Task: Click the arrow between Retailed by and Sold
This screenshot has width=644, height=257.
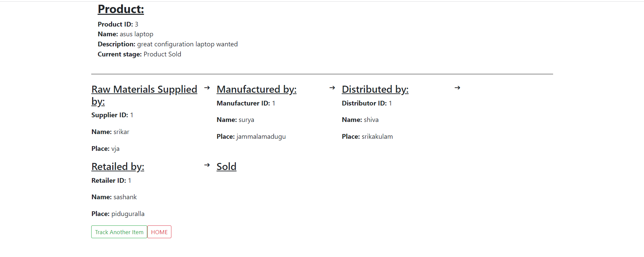Action: [207, 165]
